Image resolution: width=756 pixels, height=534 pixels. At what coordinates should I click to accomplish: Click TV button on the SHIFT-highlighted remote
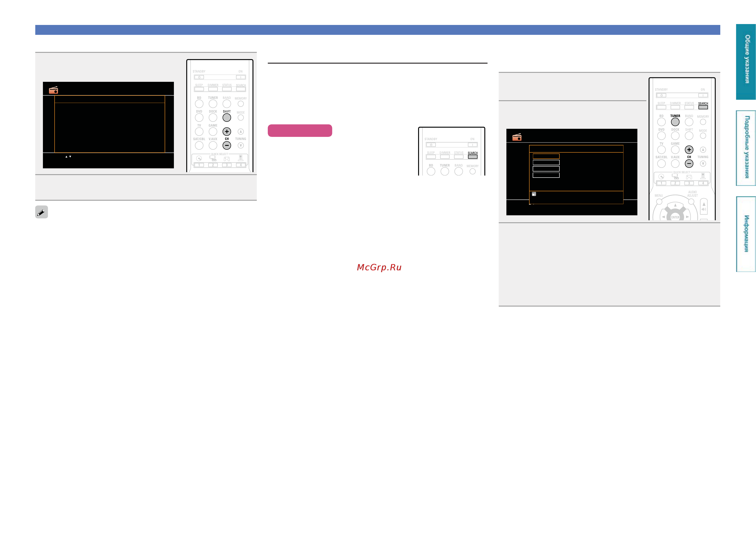click(x=199, y=131)
